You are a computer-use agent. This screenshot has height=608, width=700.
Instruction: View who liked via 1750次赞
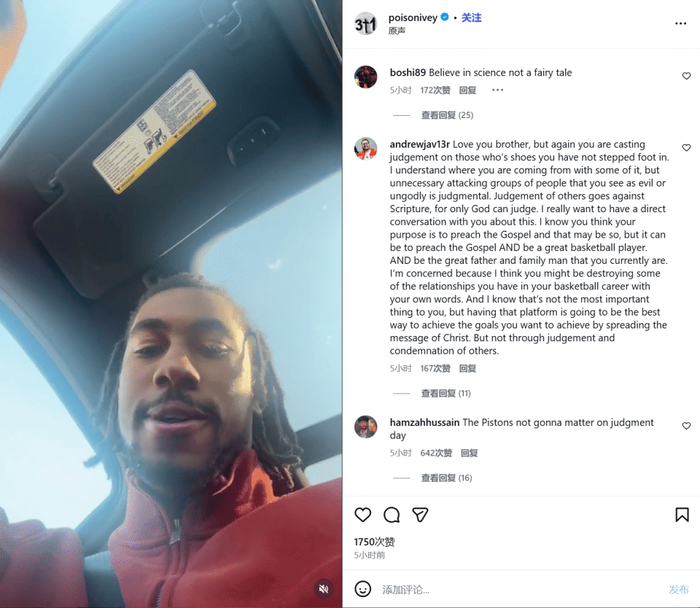[374, 542]
